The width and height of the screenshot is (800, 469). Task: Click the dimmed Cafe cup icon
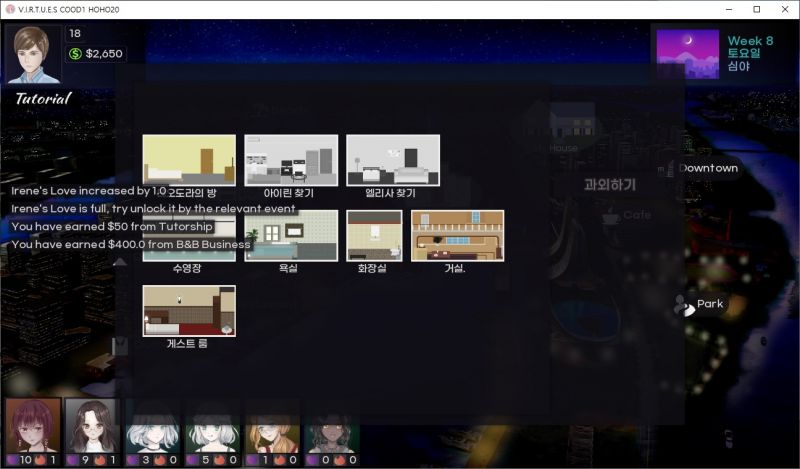(x=610, y=216)
